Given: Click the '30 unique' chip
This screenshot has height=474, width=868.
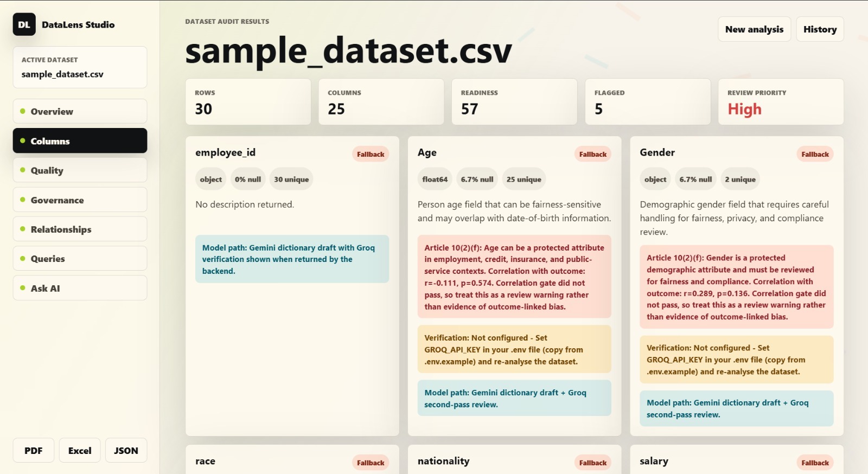Looking at the screenshot, I should pos(291,180).
